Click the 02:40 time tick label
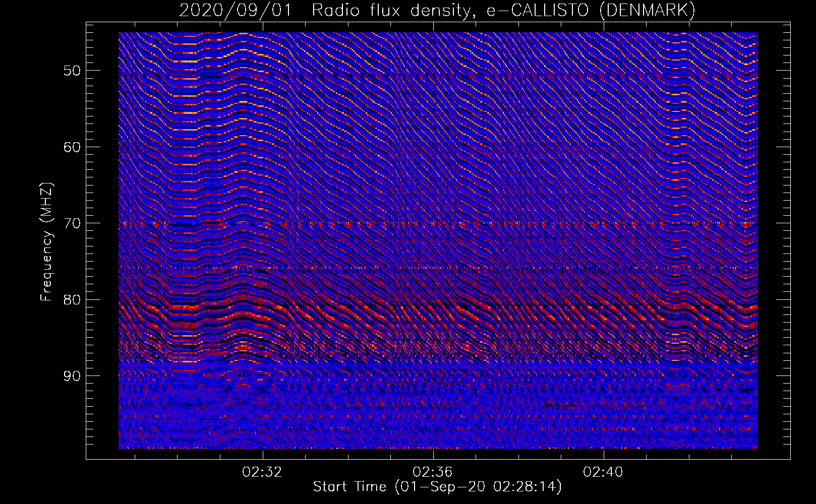This screenshot has height=504, width=816. point(603,472)
